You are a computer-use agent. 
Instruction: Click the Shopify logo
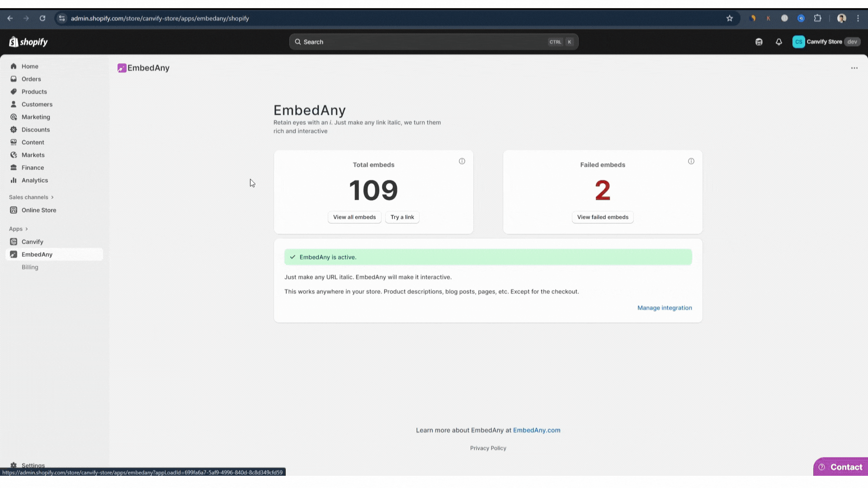point(28,42)
